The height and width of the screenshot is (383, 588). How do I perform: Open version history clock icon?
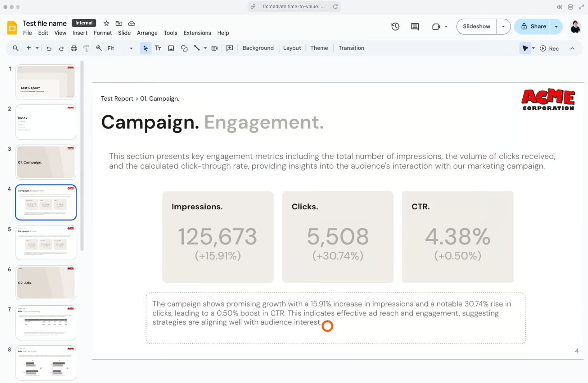[395, 26]
